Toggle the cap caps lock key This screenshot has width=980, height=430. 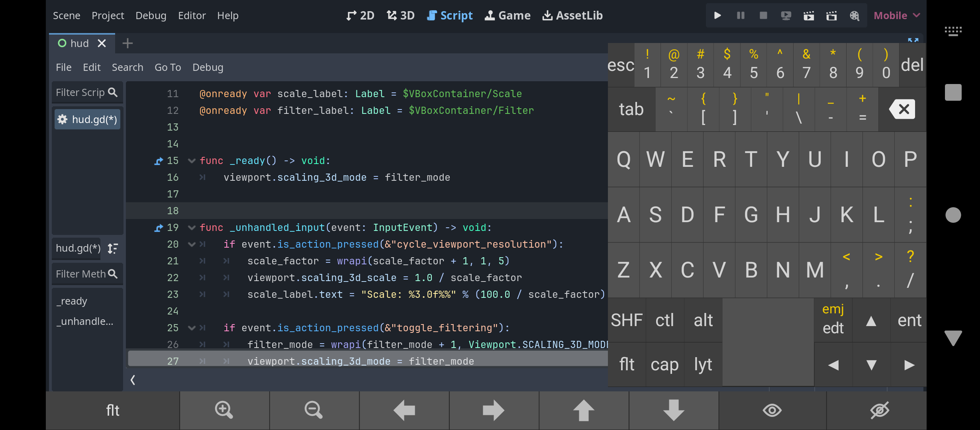(x=665, y=364)
